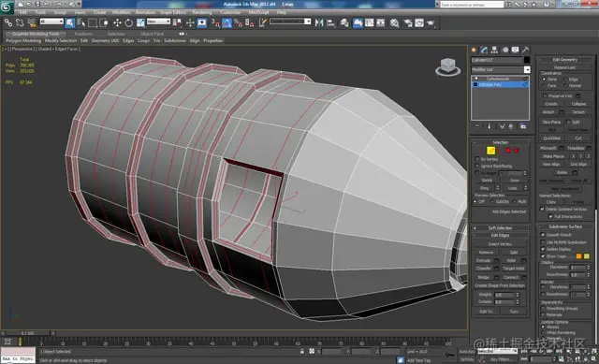Click the Unlink Selection tool
The height and width of the screenshot is (364, 599).
[20, 22]
